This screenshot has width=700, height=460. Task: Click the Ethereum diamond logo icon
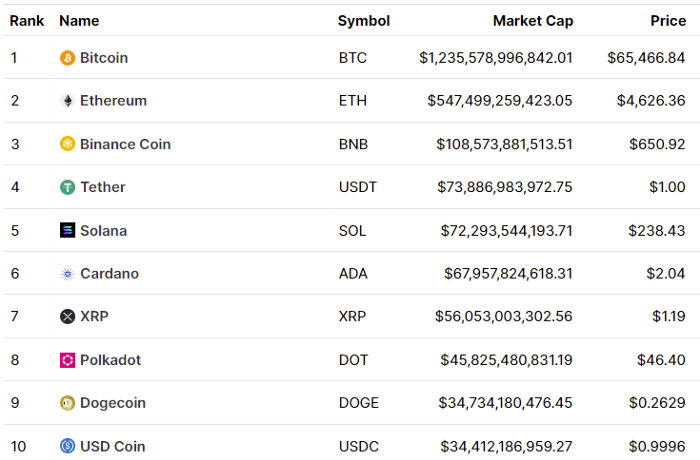67,101
